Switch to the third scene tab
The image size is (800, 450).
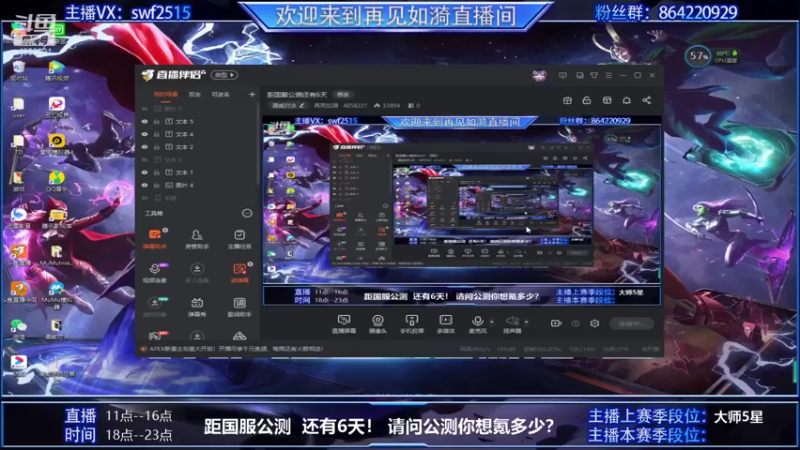220,94
